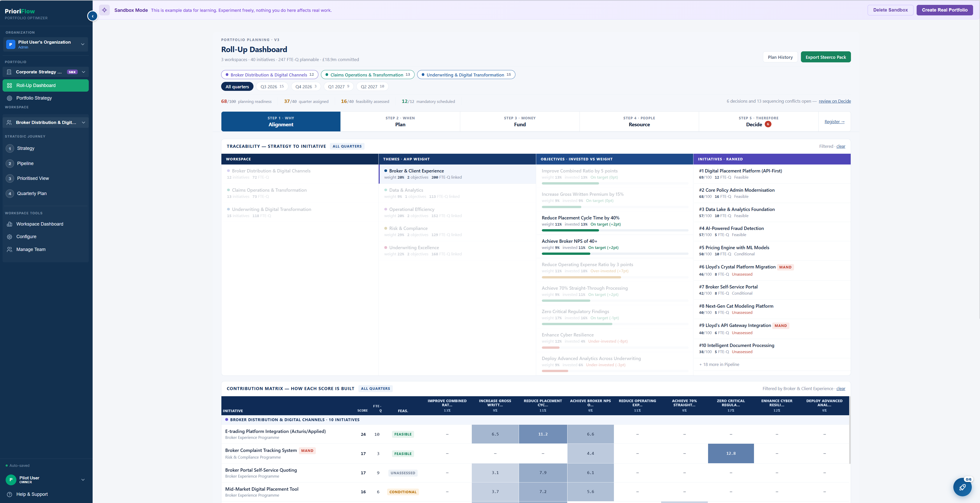Switch to Step 4 Resource tab
980x503 pixels.
pyautogui.click(x=639, y=121)
